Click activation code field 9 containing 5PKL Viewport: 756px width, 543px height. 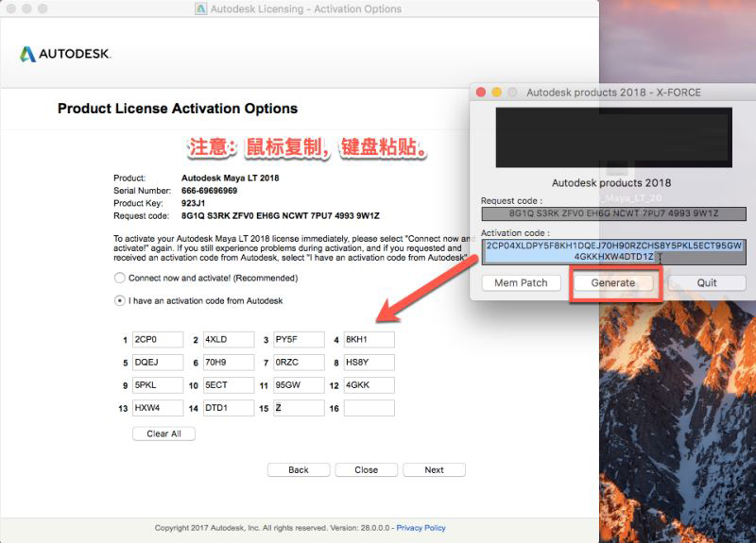coord(158,385)
